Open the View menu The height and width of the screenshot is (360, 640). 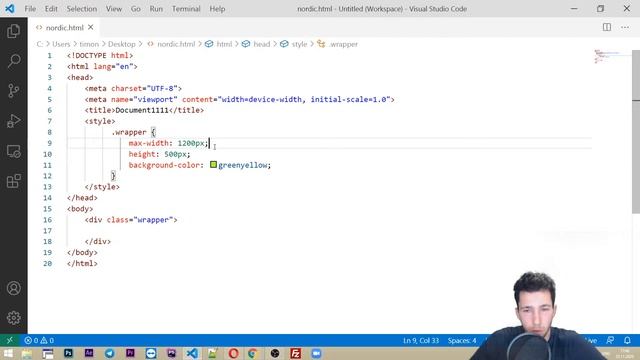114,9
